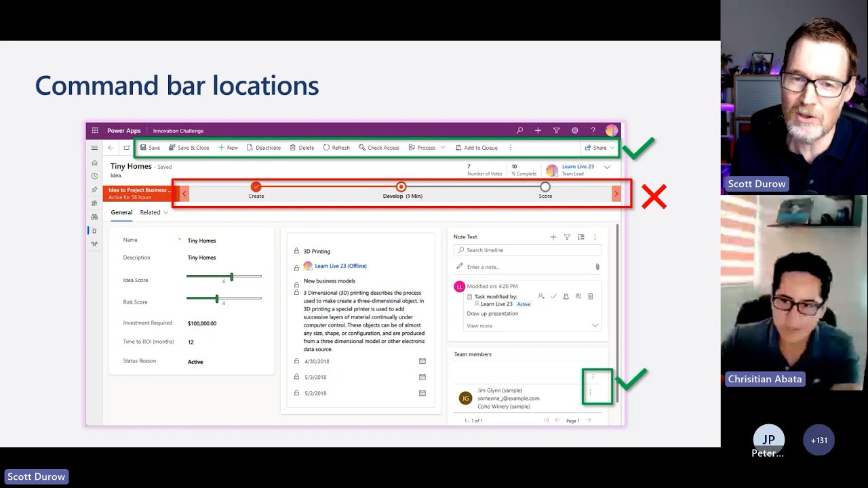
Task: Open Home in the left sidebar
Action: (x=94, y=163)
